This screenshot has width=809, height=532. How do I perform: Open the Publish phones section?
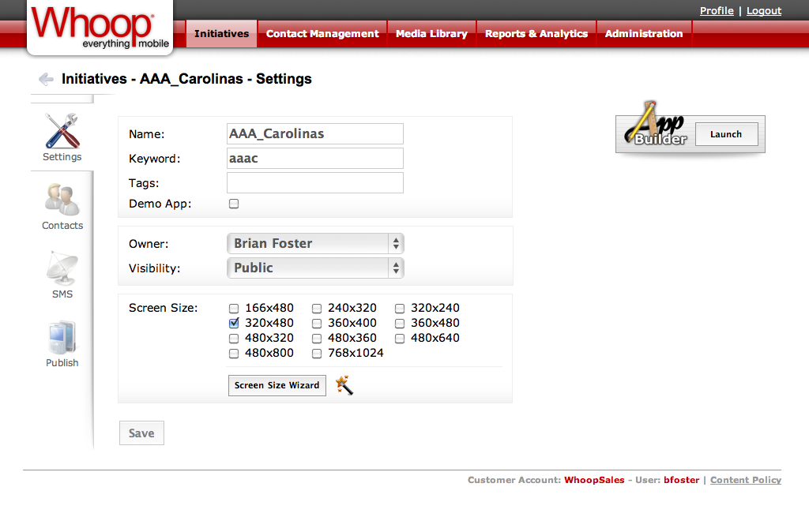(62, 343)
